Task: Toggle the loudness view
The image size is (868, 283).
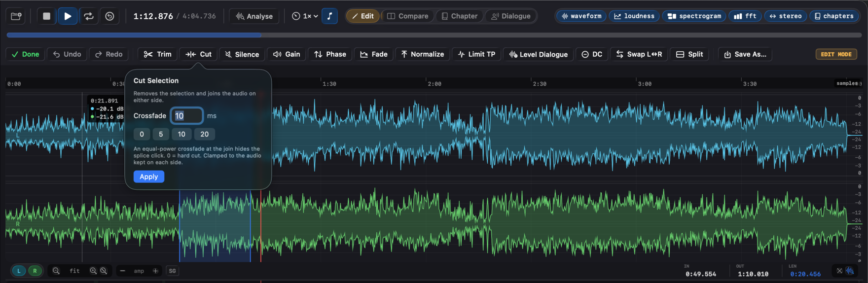Action: click(634, 16)
